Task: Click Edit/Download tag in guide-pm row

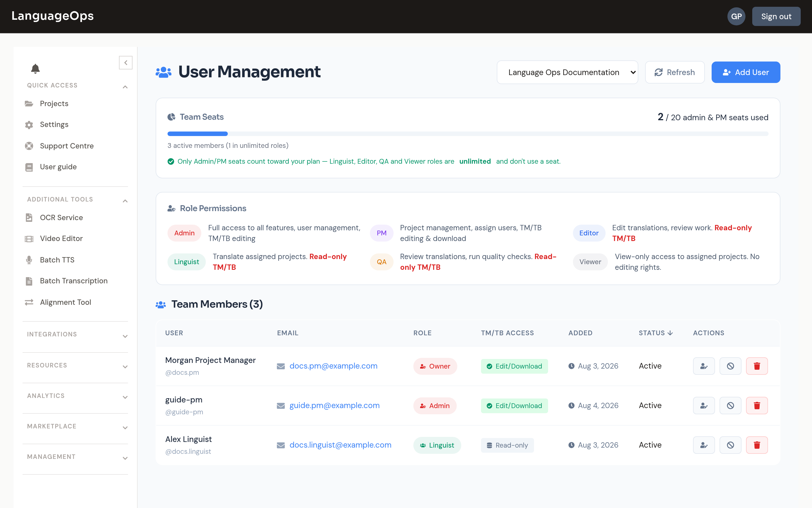Action: point(514,406)
